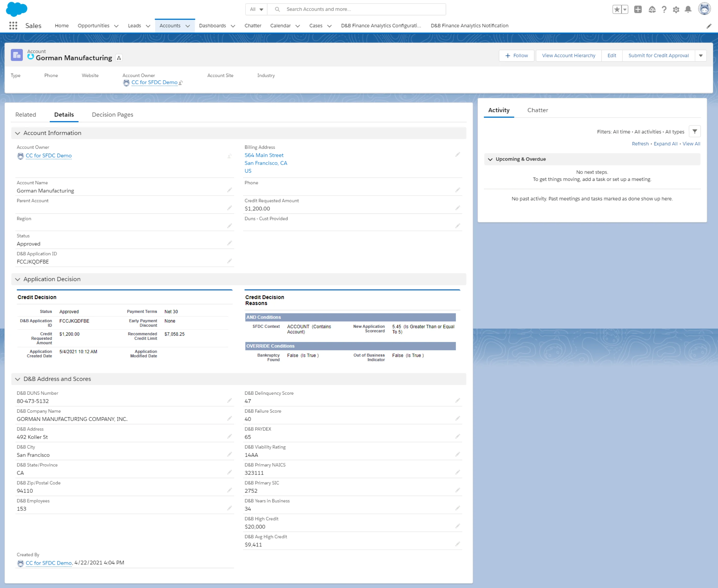Collapse the Upcoming & Overdue section

click(x=490, y=159)
